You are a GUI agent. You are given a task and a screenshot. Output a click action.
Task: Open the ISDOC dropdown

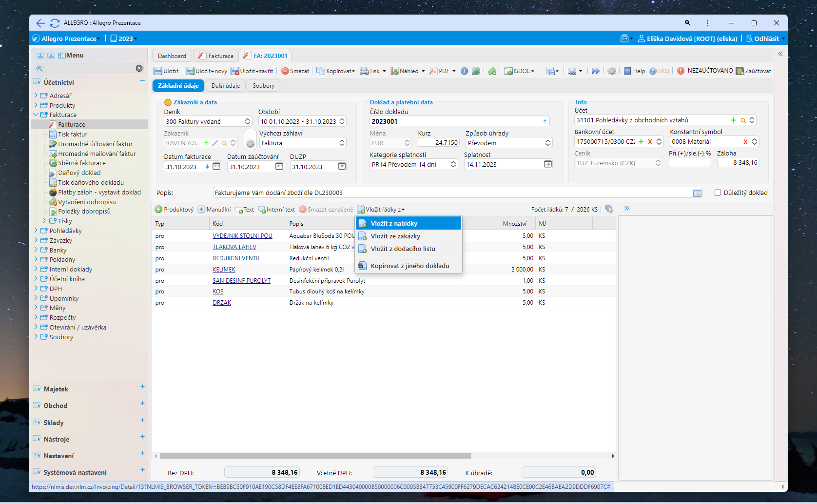pyautogui.click(x=520, y=71)
